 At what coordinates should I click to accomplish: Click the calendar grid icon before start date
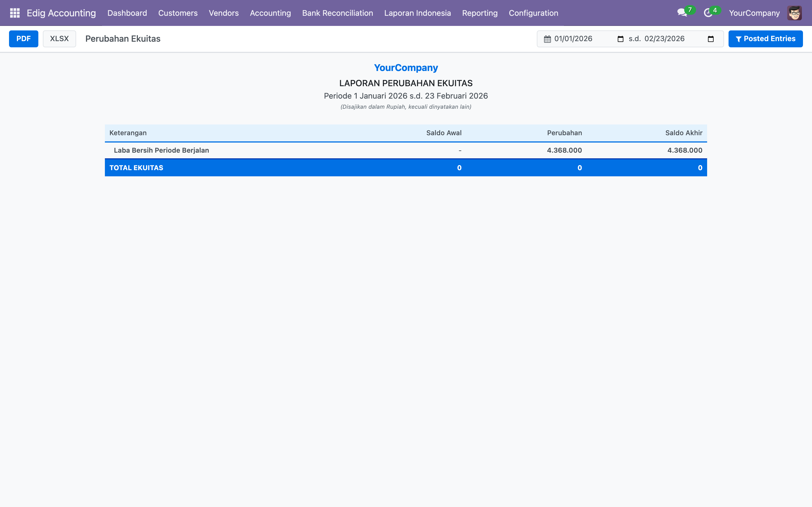click(x=547, y=39)
